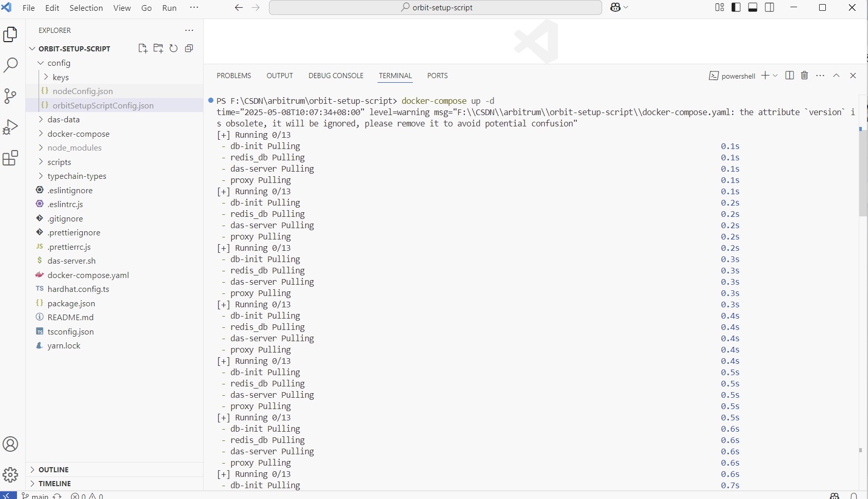Screen dimensions: 868x499
Task: Open the Search view
Action: point(10,65)
